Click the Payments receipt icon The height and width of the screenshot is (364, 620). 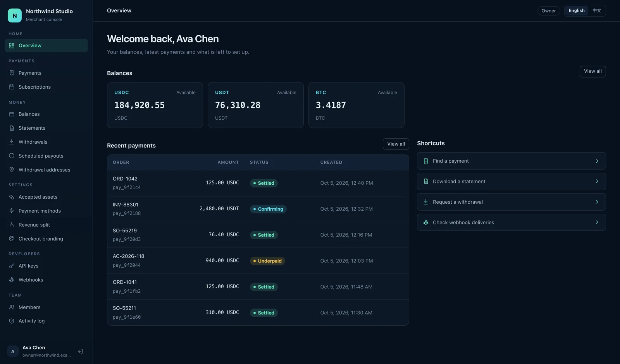(x=12, y=73)
